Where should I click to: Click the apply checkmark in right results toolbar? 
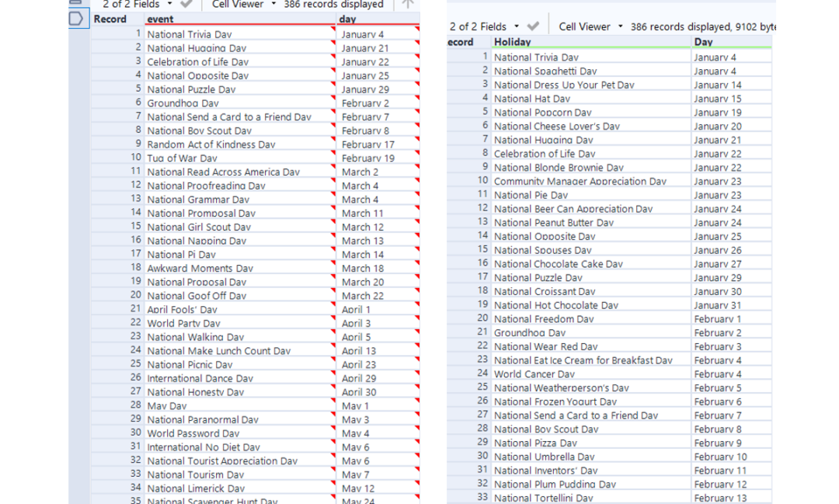[x=533, y=26]
